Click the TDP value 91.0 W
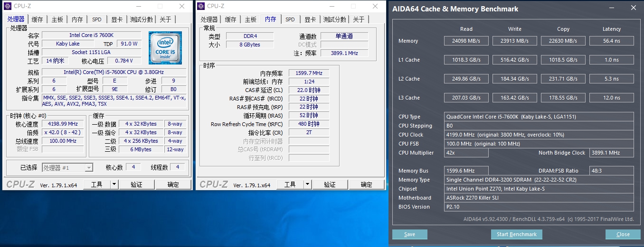The height and width of the screenshot is (247, 644). (129, 44)
